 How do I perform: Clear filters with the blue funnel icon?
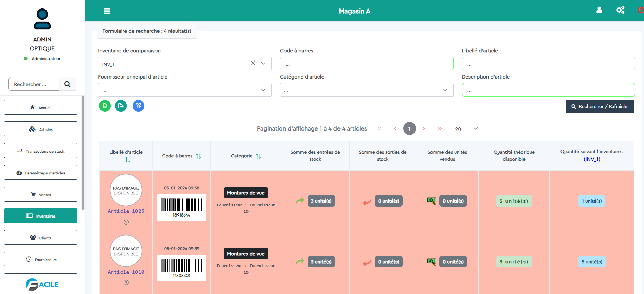point(139,106)
